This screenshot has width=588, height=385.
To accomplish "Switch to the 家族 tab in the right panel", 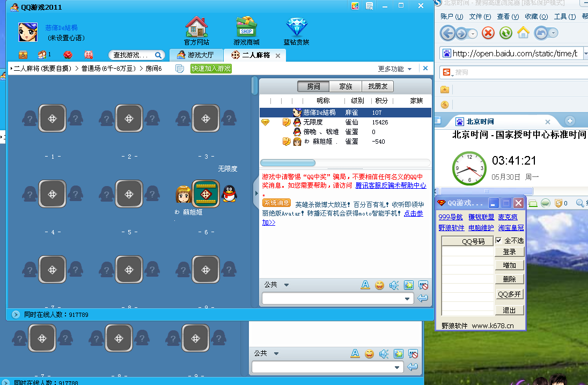I will click(346, 86).
